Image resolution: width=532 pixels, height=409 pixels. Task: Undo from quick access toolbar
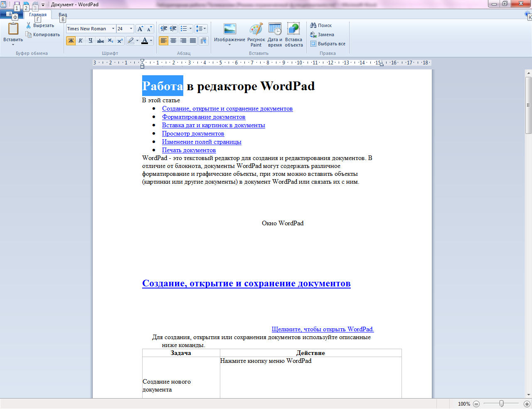click(x=26, y=4)
